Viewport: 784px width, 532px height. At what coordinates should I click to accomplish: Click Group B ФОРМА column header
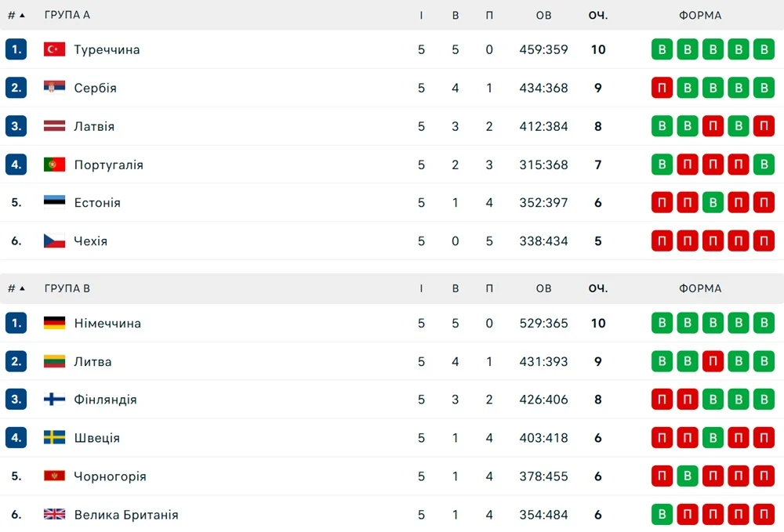pyautogui.click(x=700, y=288)
